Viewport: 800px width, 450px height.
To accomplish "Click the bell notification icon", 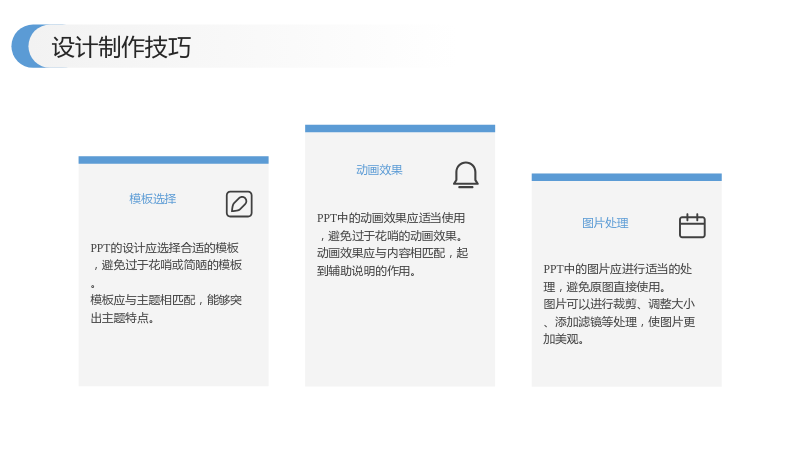I will [x=466, y=175].
